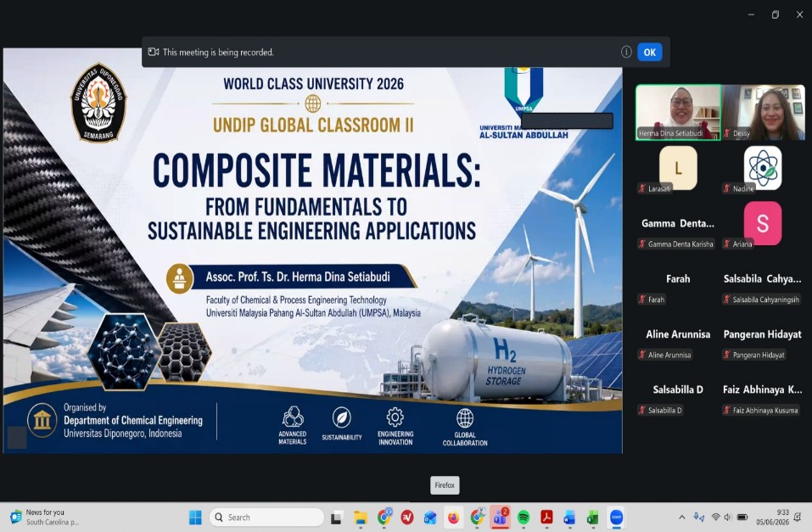
Task: Open the Wi-Fi network tray icon
Action: [x=715, y=517]
